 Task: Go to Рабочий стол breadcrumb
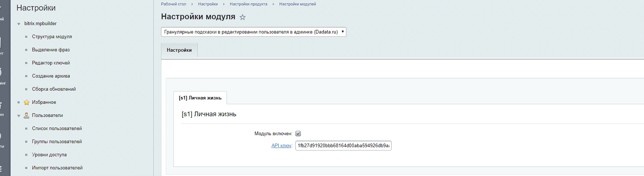click(x=173, y=4)
